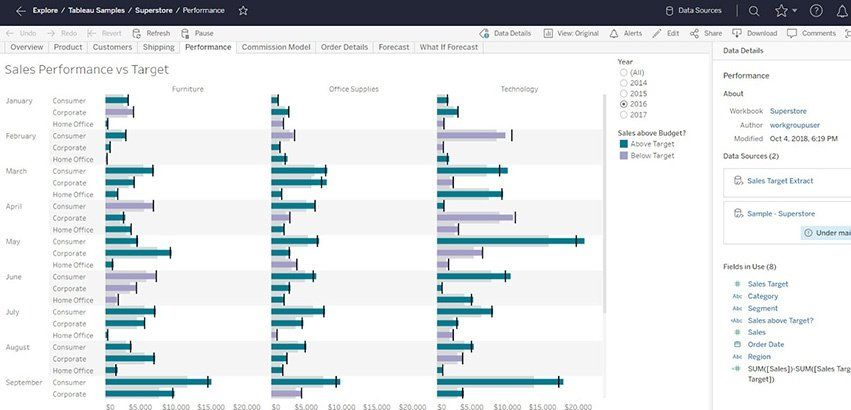Select the (All) year option
851x410 pixels.
(624, 72)
